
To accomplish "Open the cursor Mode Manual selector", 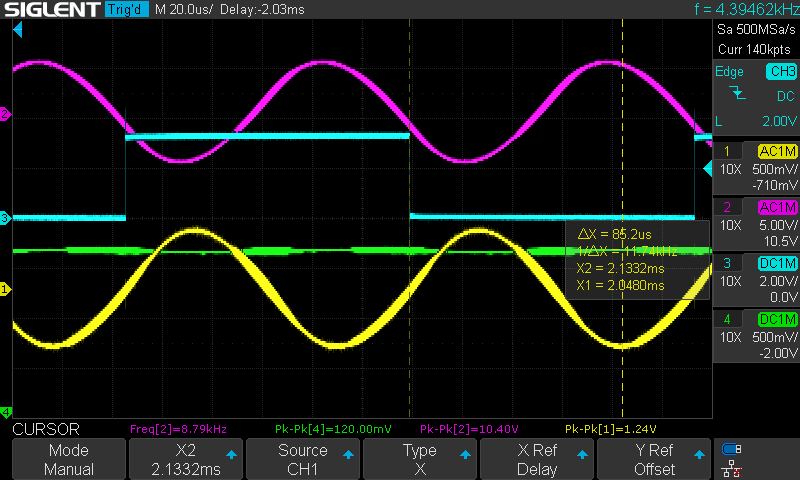I will 69,460.
